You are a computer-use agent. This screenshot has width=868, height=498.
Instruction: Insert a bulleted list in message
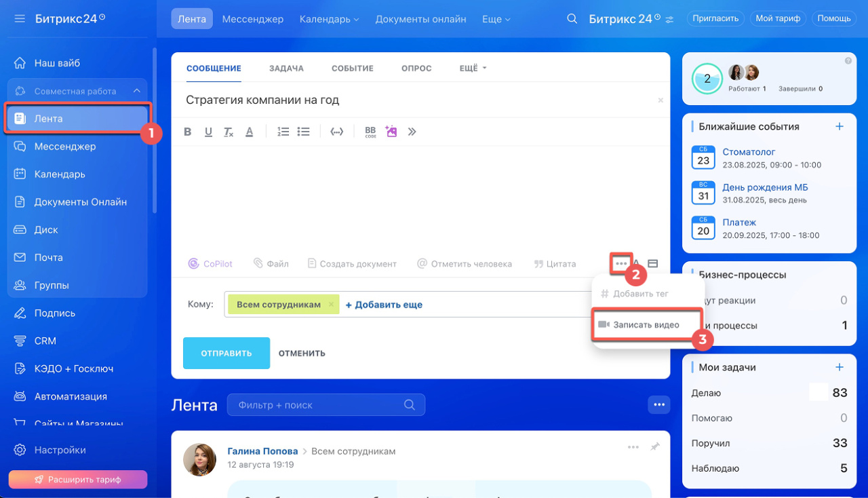point(304,132)
